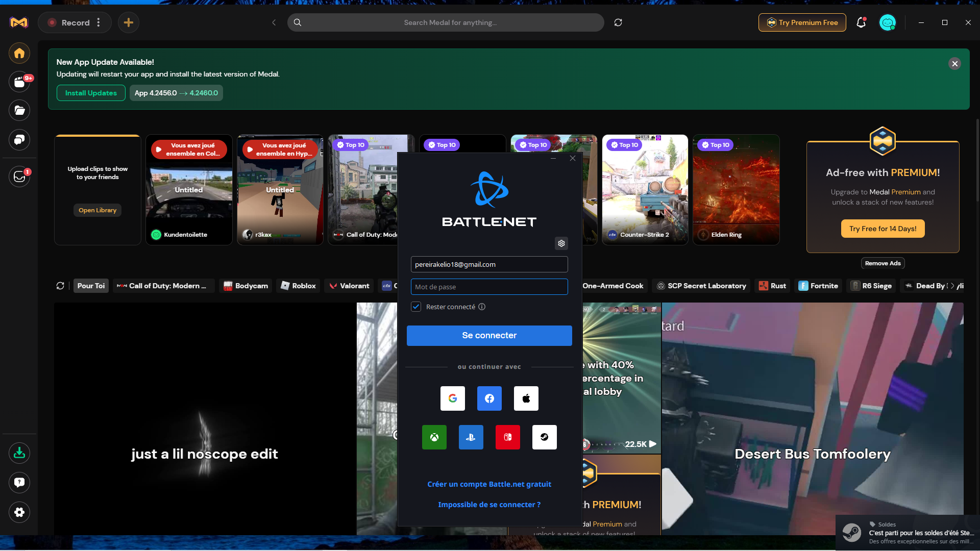The height and width of the screenshot is (551, 980).
Task: Click the Mot de passe field
Action: [x=489, y=287]
